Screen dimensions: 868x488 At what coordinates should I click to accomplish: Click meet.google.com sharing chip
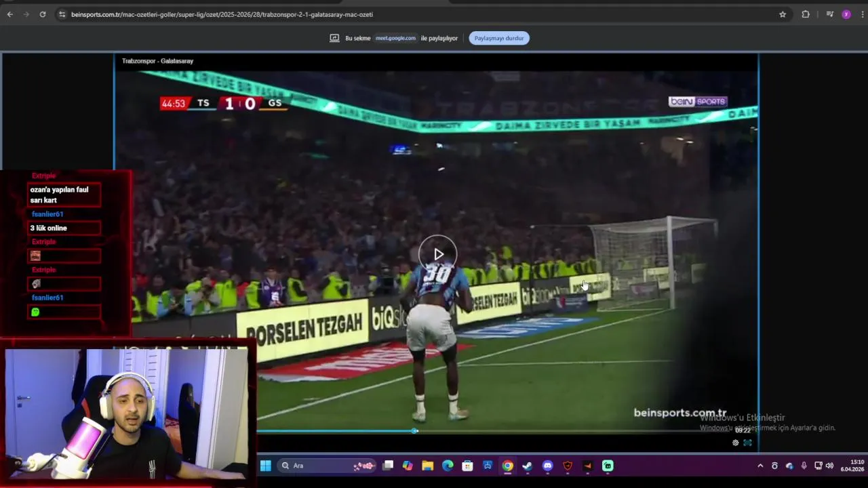[395, 38]
